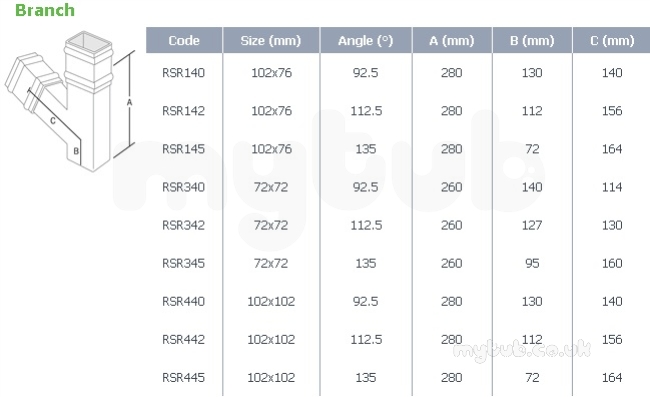
Task: Click the RSR340 product code
Action: click(184, 187)
